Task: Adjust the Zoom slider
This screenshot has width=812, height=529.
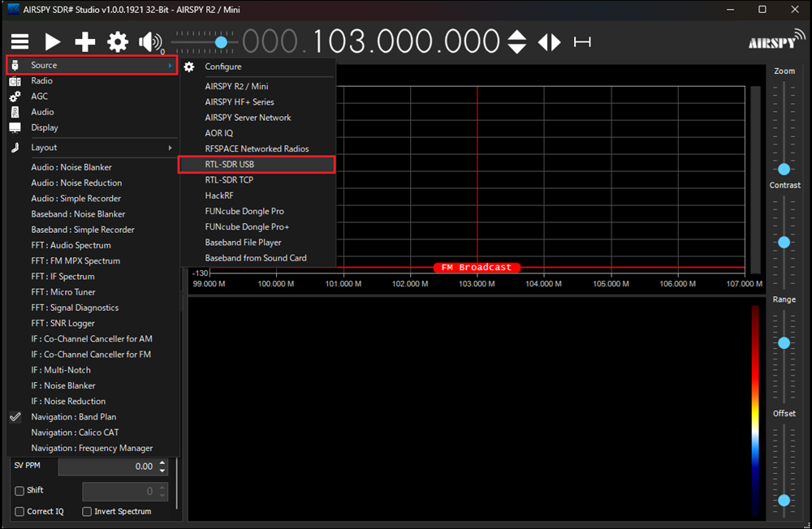Action: [x=784, y=170]
